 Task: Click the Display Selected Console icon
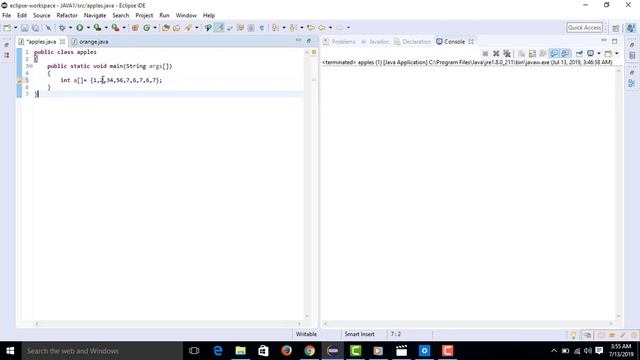pyautogui.click(x=590, y=53)
